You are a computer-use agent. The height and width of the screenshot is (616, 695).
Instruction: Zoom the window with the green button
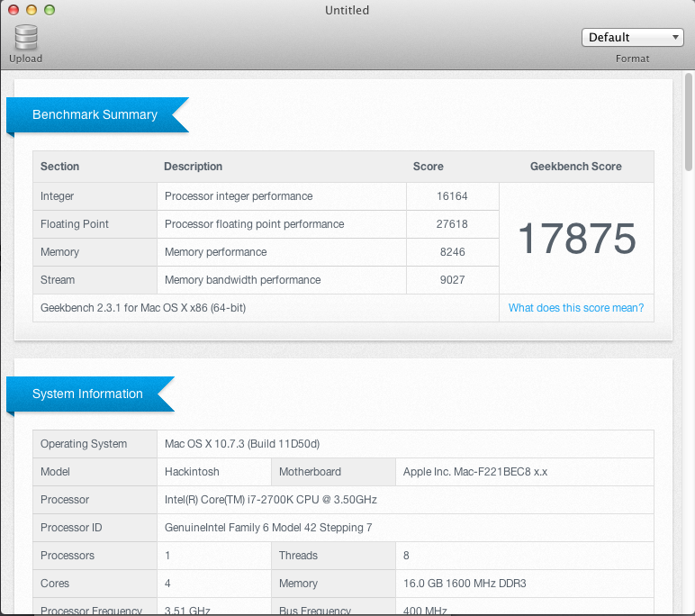(x=50, y=10)
